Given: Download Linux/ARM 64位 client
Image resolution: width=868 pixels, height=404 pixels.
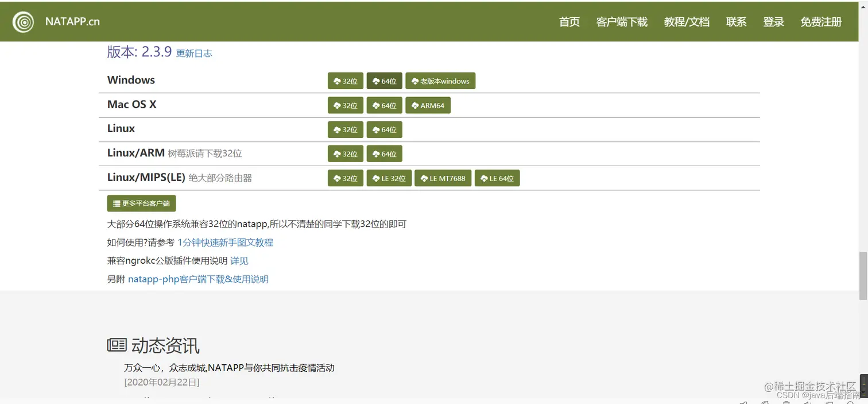Looking at the screenshot, I should 385,153.
